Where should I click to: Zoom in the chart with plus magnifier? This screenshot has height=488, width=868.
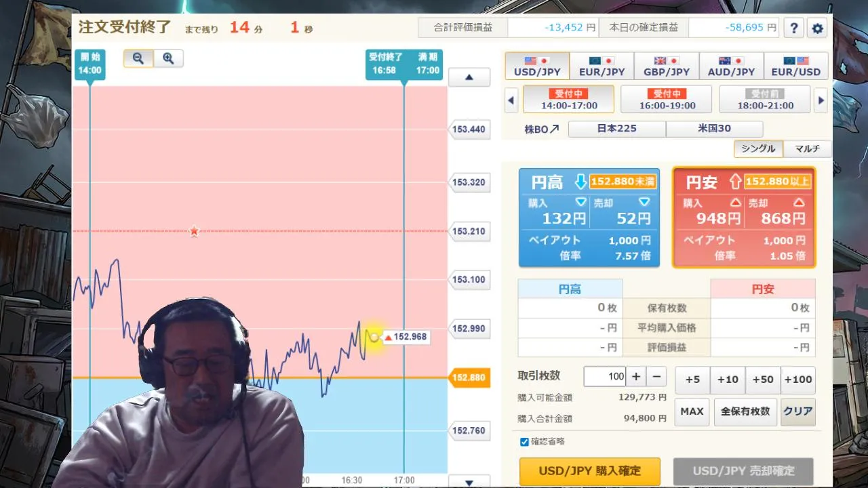coord(168,58)
